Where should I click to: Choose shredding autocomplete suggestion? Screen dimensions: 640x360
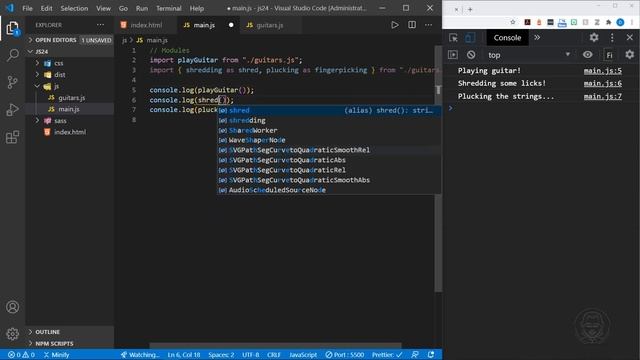(x=329, y=120)
